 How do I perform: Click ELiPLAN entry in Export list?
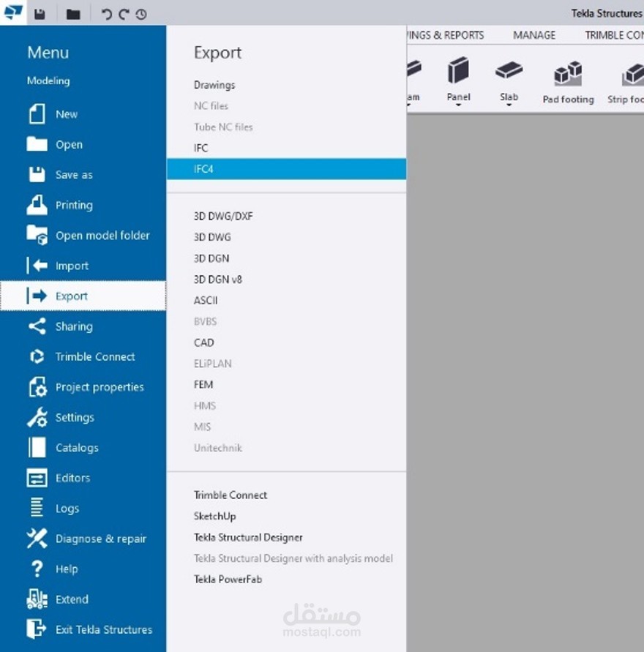212,364
